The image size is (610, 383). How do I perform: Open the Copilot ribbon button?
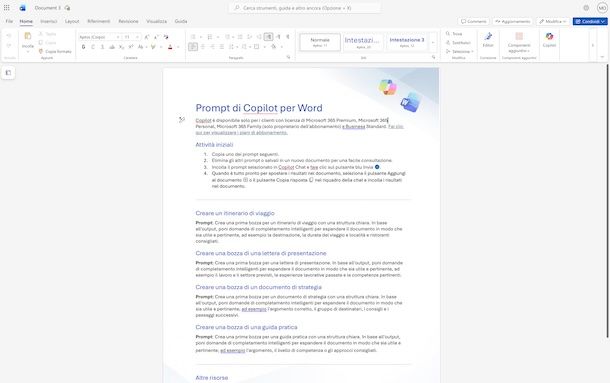[x=549, y=40]
